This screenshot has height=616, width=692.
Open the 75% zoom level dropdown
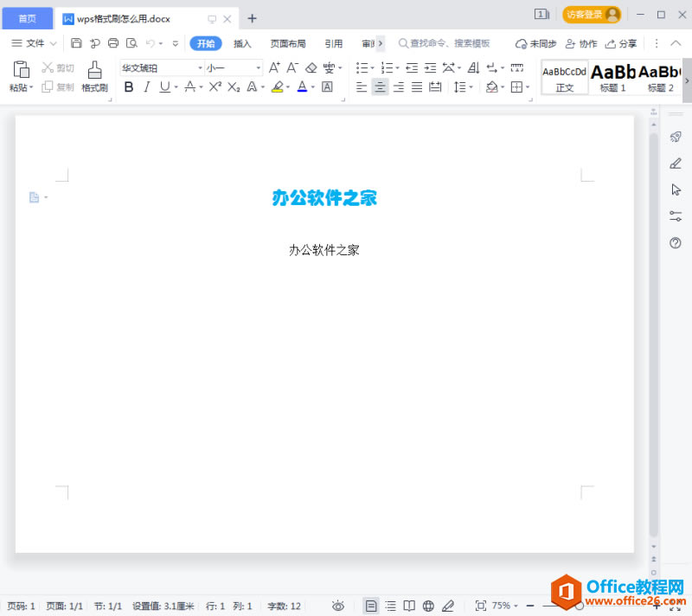[505, 606]
